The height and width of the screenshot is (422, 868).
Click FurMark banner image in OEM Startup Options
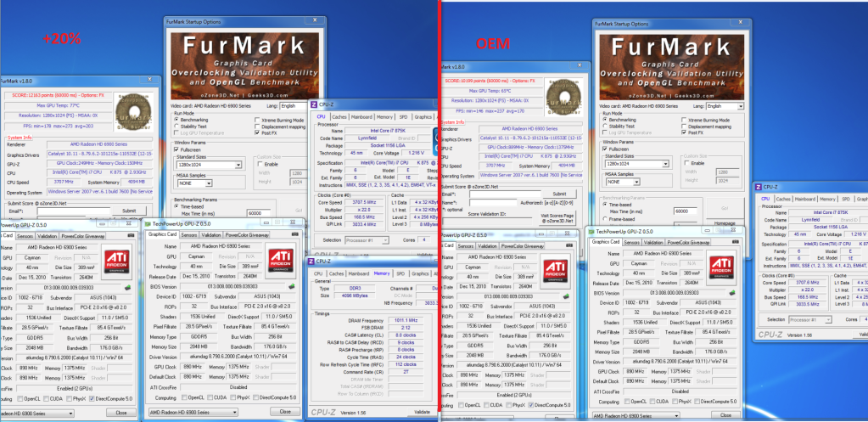[x=672, y=65]
